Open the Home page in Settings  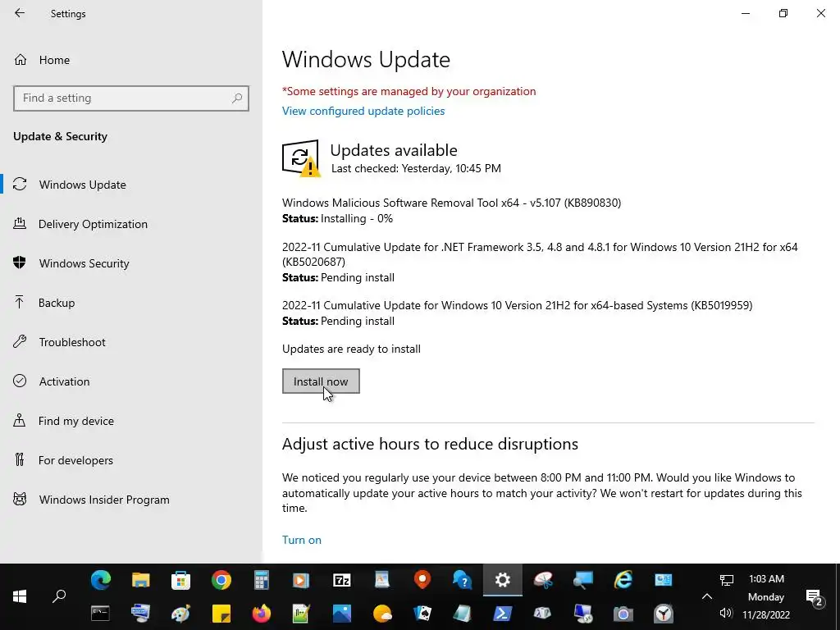click(x=42, y=60)
